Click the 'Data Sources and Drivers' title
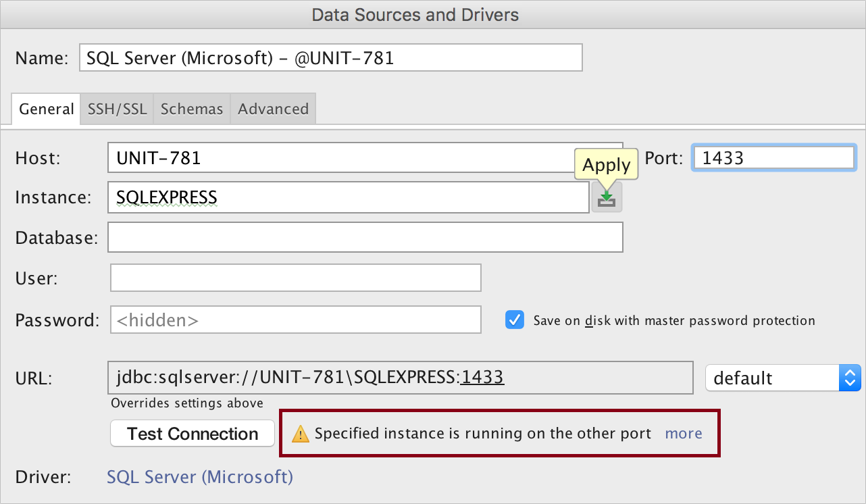Image resolution: width=866 pixels, height=504 pixels. tap(415, 14)
